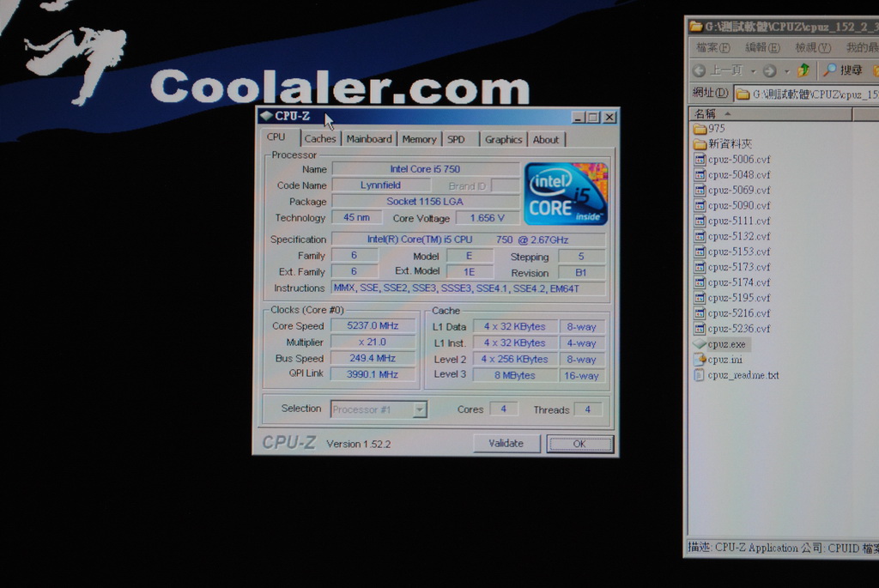Select the cpuz_readme.txt file icon

pos(699,375)
